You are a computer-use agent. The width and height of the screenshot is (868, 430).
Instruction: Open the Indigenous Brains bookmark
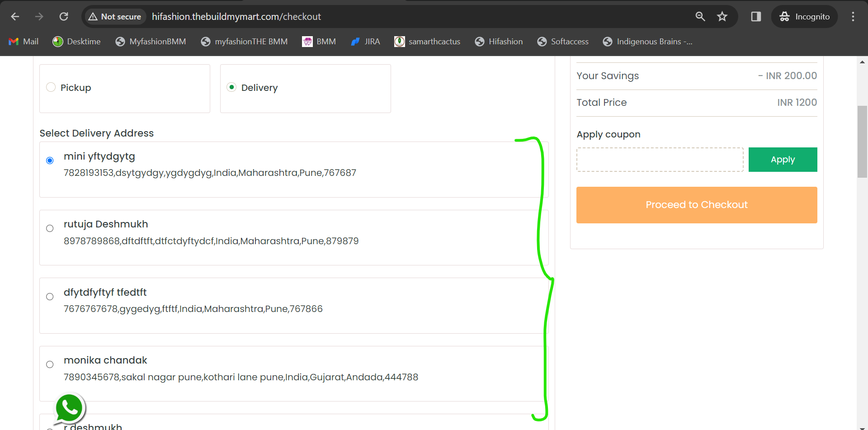(647, 42)
